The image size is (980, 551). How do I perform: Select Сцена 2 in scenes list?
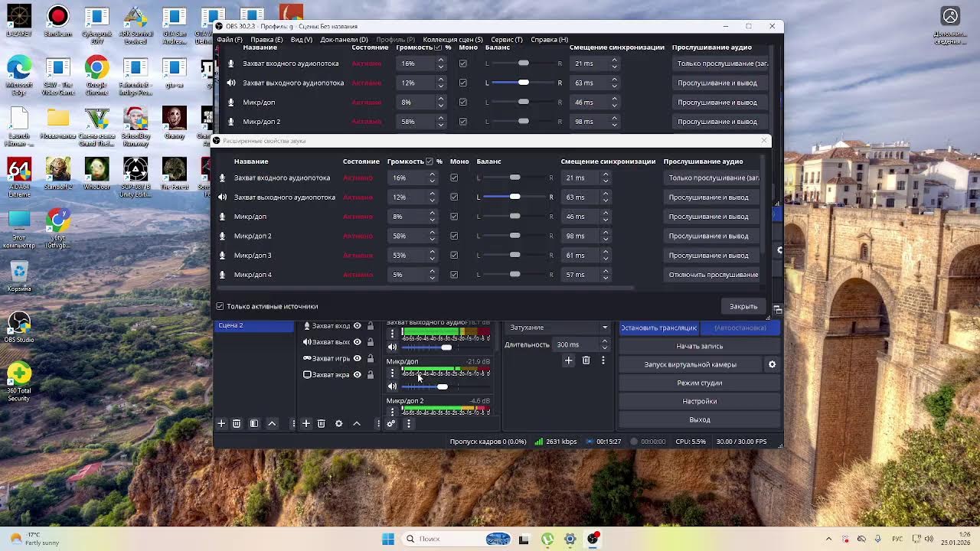point(254,326)
